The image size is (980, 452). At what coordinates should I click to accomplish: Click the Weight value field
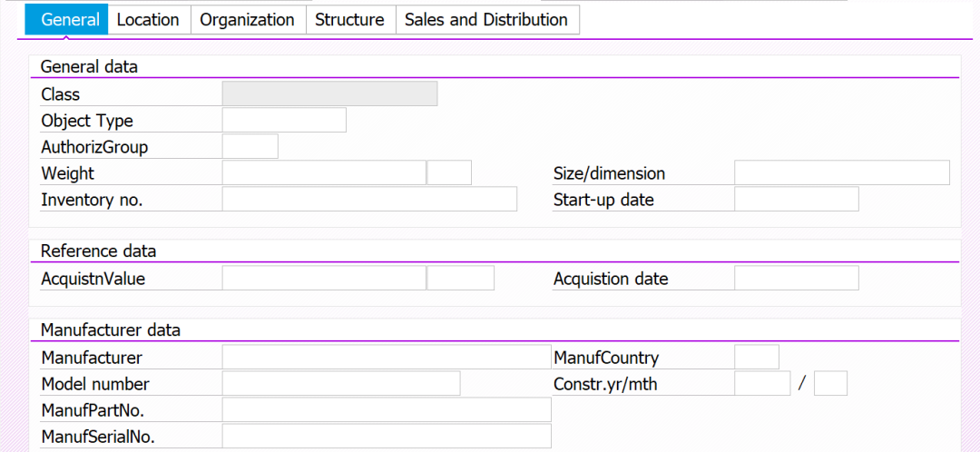tap(324, 173)
